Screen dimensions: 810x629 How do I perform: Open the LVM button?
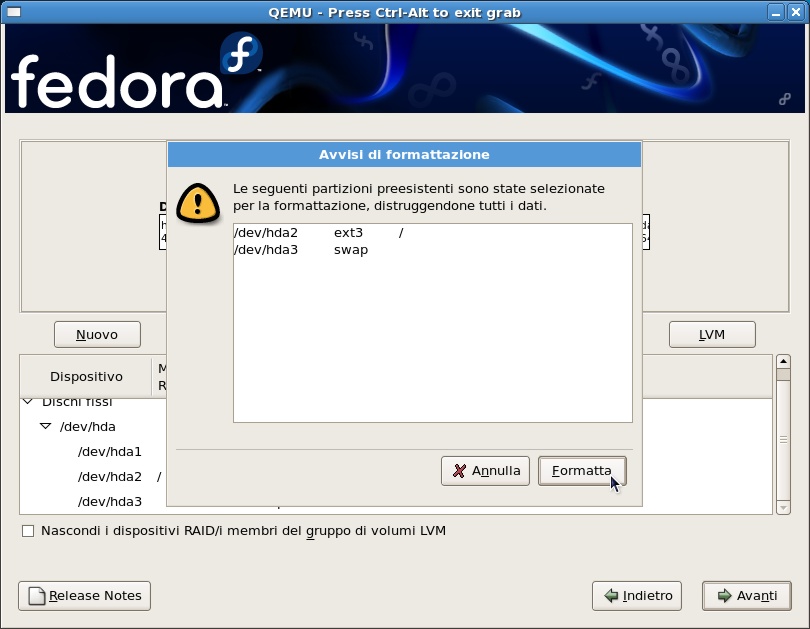[712, 335]
